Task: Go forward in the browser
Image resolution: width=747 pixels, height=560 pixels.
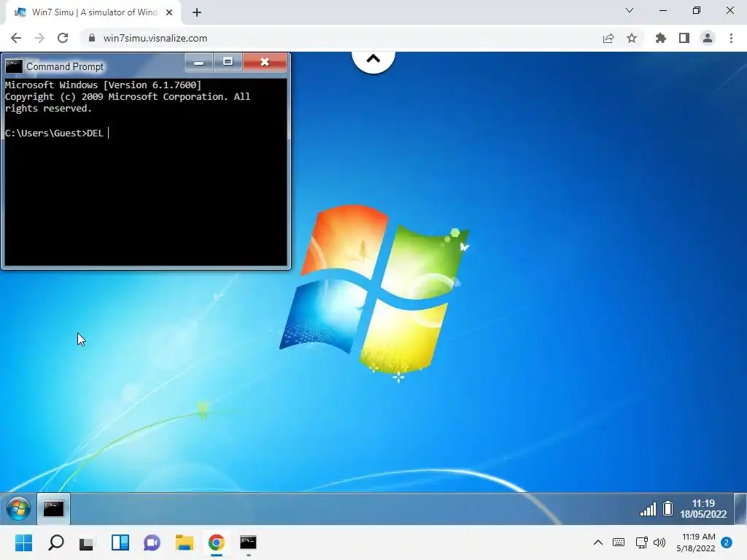Action: (x=39, y=38)
